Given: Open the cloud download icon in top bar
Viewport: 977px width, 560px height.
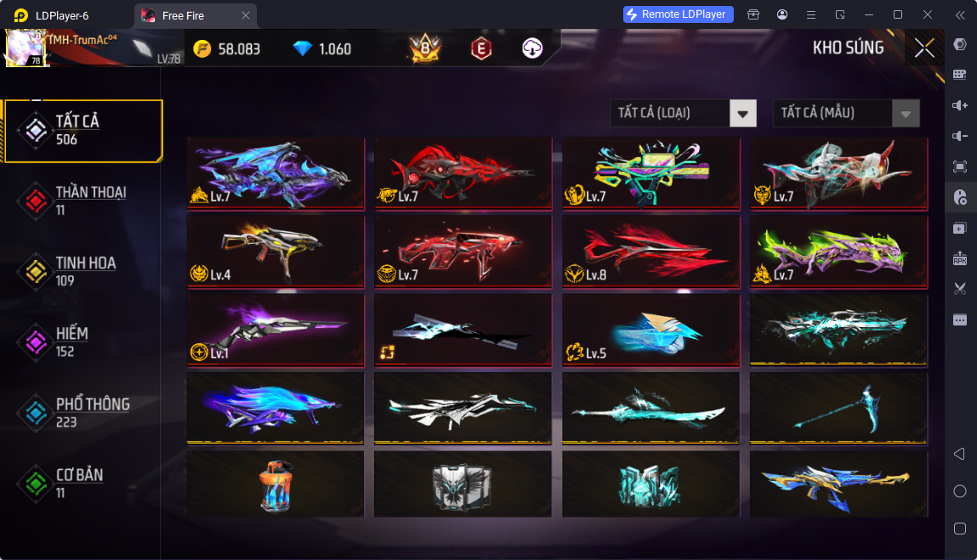Looking at the screenshot, I should tap(532, 48).
